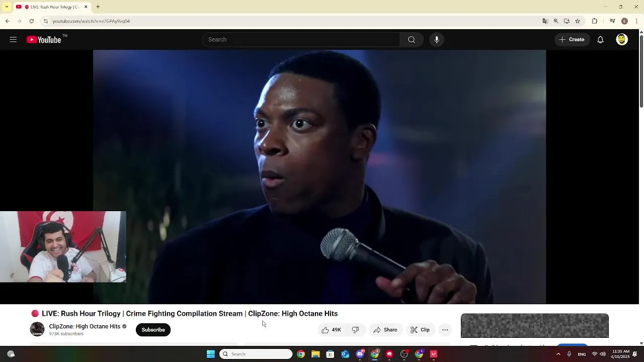Open the tab search dropdown arrow
Viewport: 644px width, 362px height.
(x=7, y=7)
